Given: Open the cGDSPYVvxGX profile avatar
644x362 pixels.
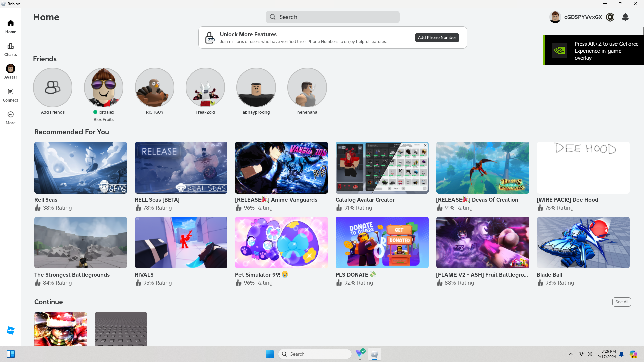Looking at the screenshot, I should point(555,17).
